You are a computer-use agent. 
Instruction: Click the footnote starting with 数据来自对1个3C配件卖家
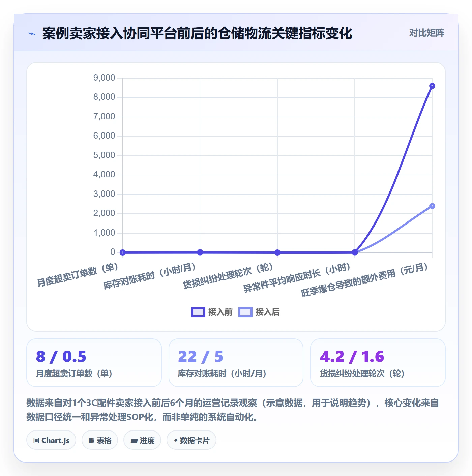pyautogui.click(x=233, y=410)
